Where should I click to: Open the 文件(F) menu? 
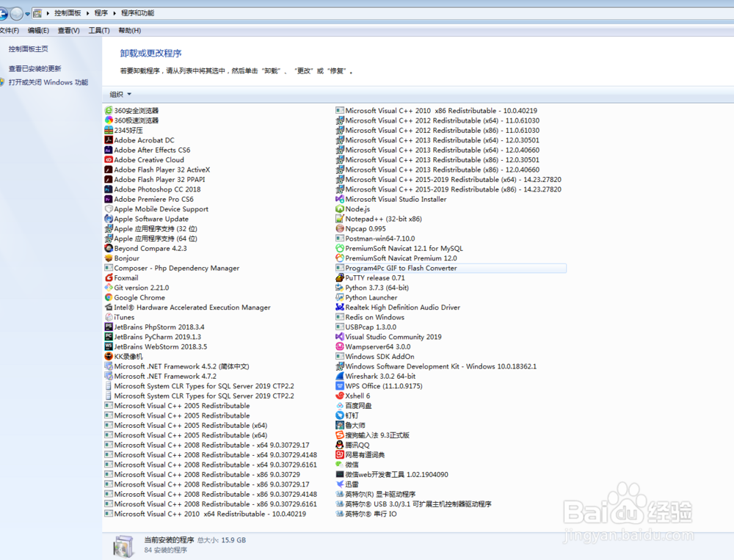[x=9, y=30]
